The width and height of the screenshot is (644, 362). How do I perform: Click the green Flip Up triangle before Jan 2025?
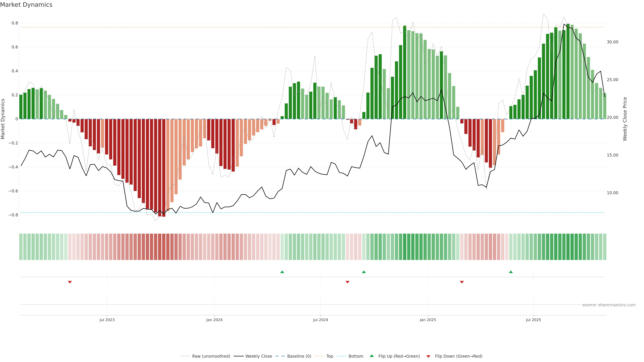click(364, 272)
